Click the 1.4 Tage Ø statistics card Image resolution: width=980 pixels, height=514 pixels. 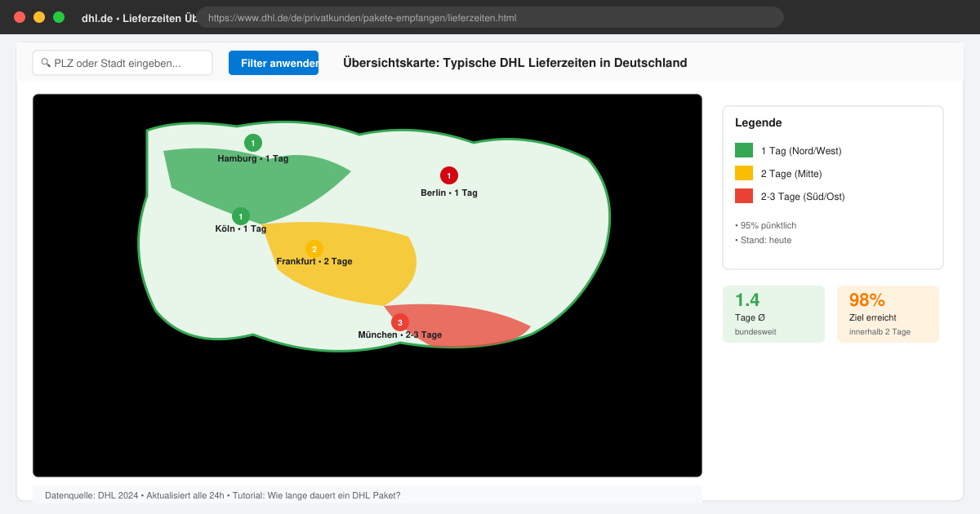click(x=773, y=314)
